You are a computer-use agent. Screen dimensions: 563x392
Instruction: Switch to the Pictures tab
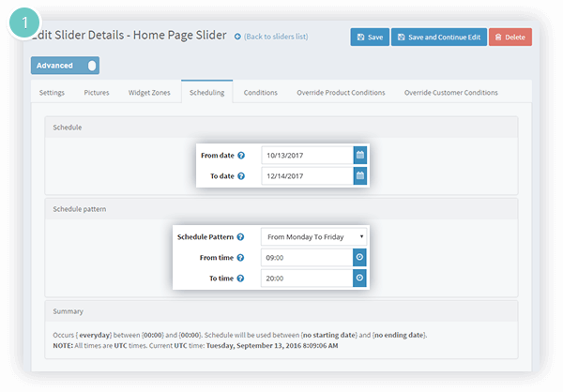pyautogui.click(x=97, y=93)
